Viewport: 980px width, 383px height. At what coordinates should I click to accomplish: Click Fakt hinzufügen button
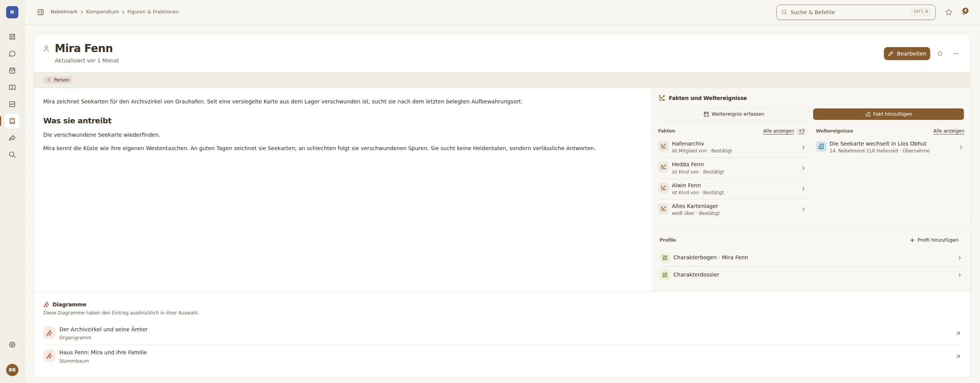[889, 114]
